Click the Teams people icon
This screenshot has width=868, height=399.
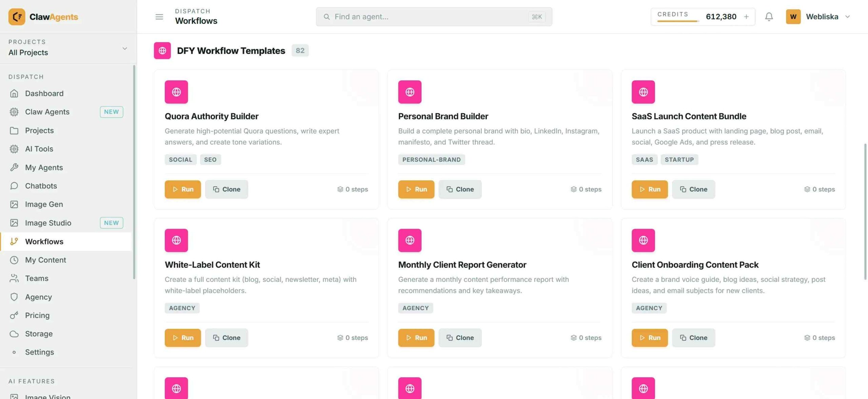(x=14, y=278)
